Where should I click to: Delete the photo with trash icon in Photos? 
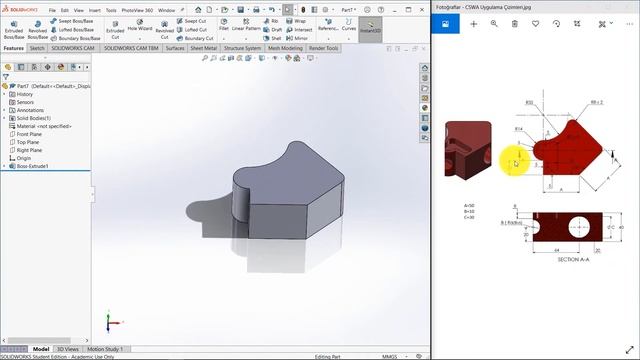tap(515, 24)
